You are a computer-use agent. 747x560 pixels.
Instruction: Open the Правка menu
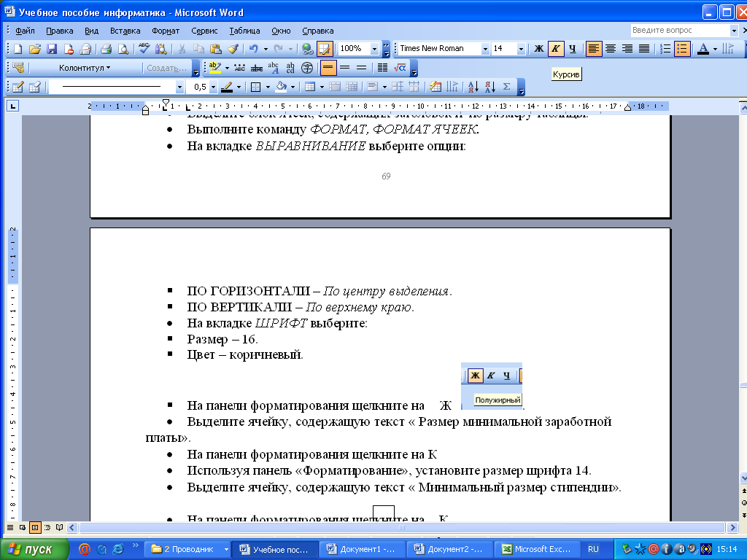click(60, 31)
